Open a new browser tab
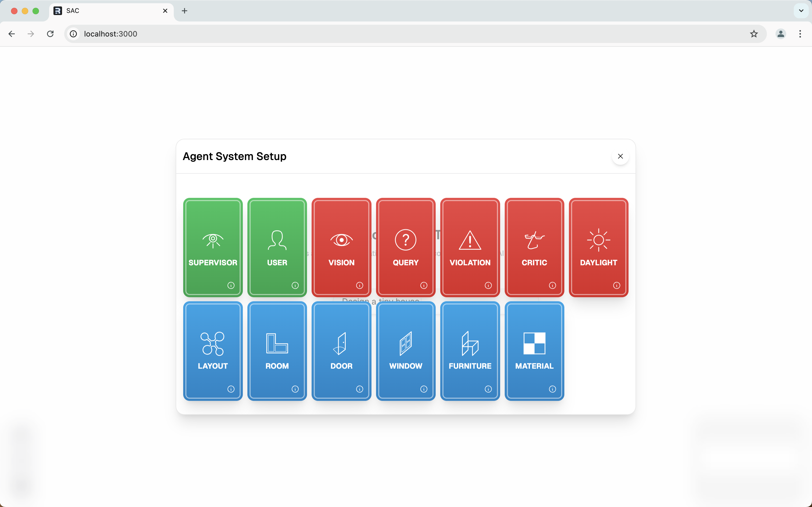The width and height of the screenshot is (812, 507). pos(184,11)
